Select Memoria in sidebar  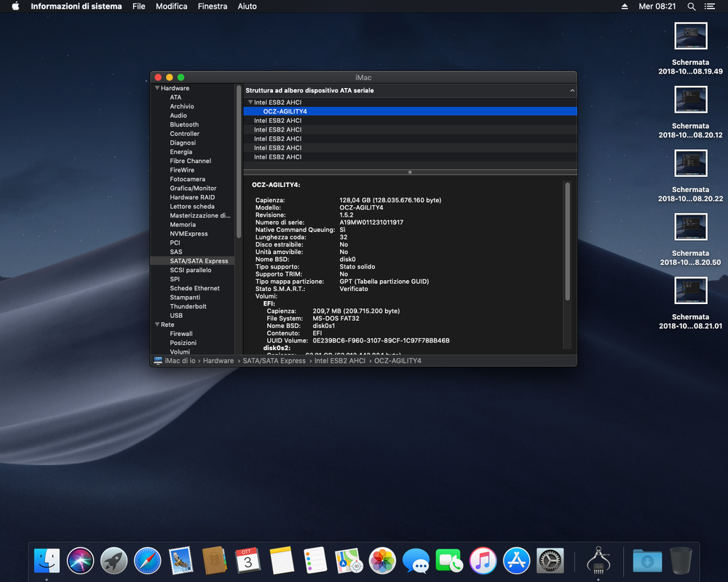click(183, 225)
